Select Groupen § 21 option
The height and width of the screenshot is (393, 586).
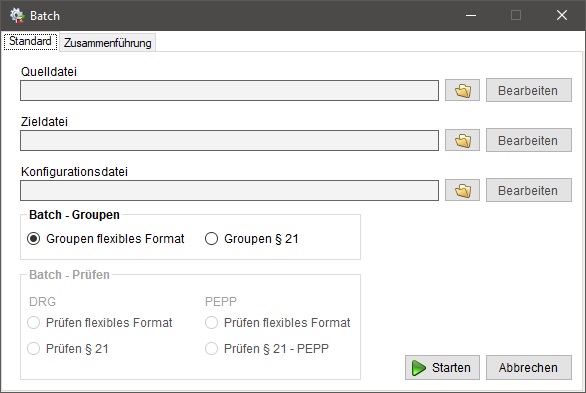click(252, 239)
